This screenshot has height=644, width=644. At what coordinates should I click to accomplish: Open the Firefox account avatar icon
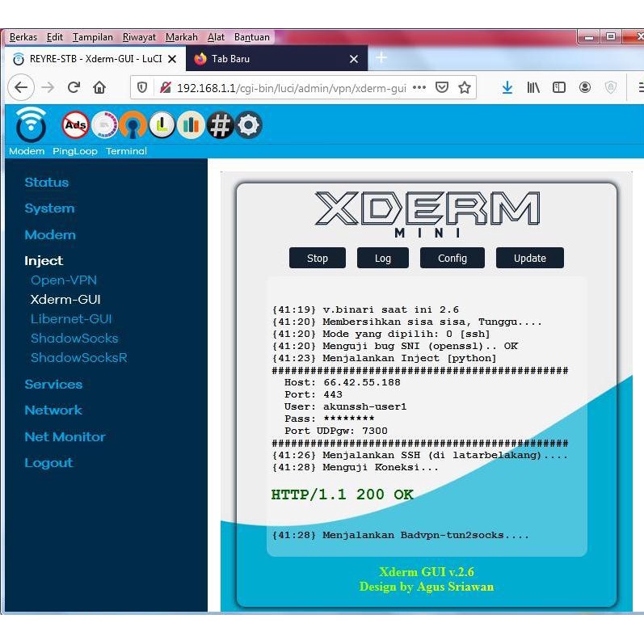[x=585, y=87]
